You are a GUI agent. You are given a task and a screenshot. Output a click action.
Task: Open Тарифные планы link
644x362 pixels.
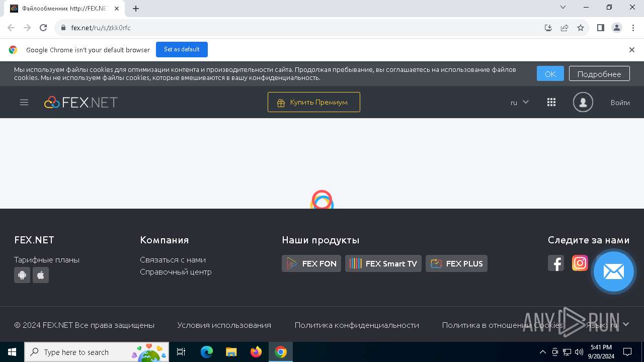47,260
